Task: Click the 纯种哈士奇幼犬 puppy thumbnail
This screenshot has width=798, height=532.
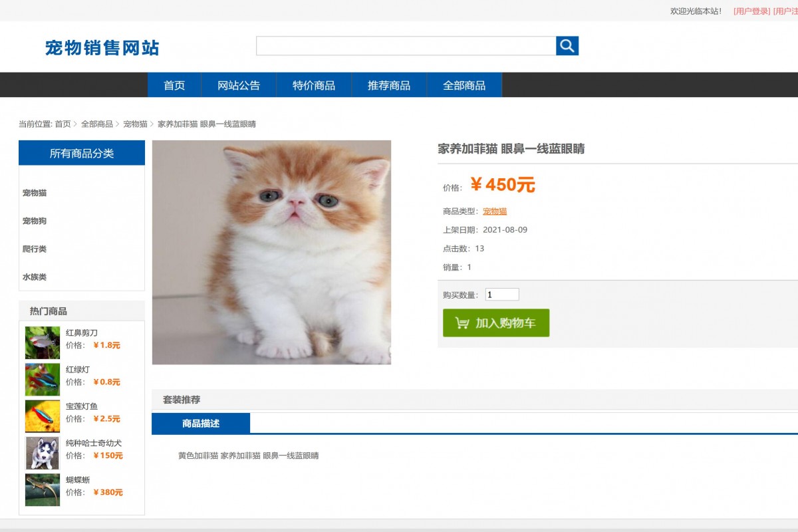Action: (42, 453)
